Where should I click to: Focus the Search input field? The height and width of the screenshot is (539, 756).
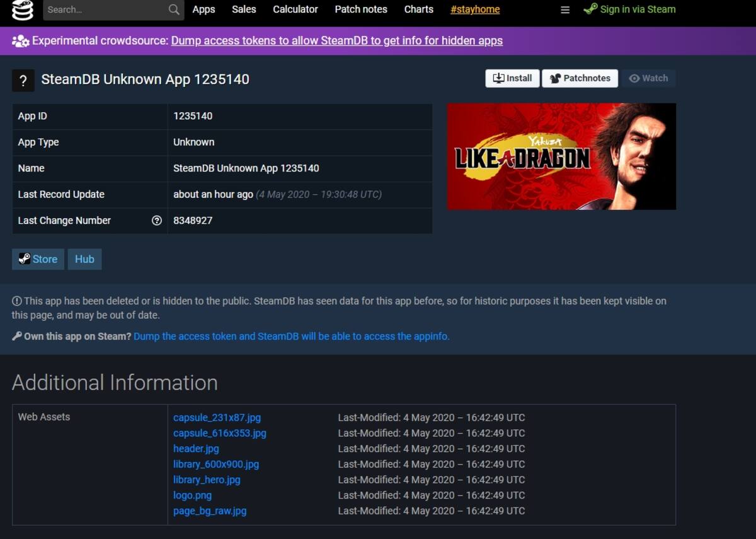(x=113, y=9)
